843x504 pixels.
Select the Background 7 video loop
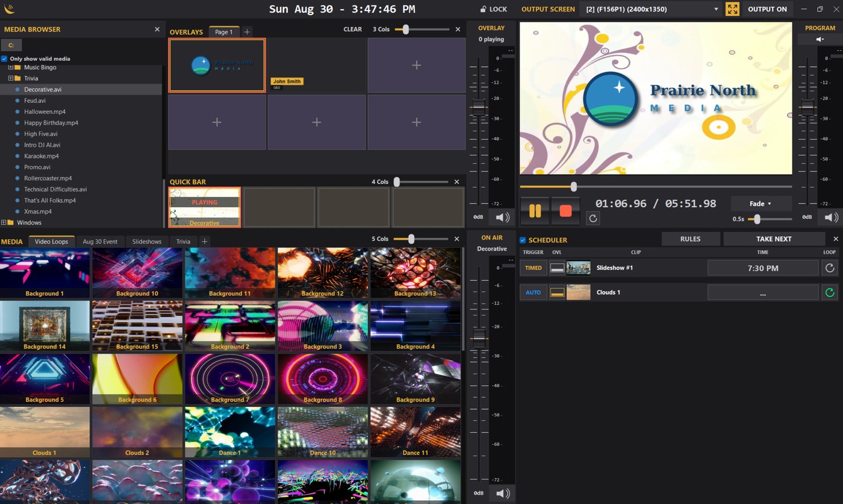point(229,379)
